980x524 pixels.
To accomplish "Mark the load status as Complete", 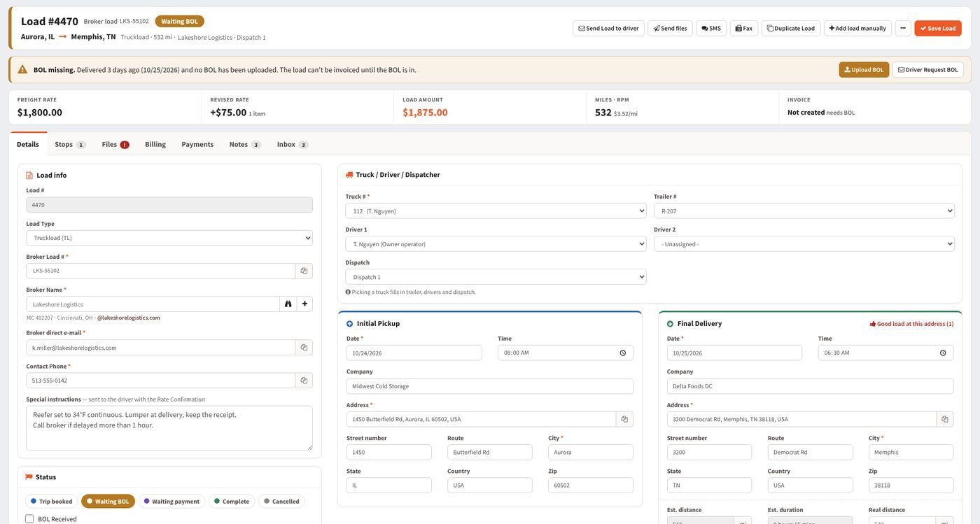I will [232, 502].
